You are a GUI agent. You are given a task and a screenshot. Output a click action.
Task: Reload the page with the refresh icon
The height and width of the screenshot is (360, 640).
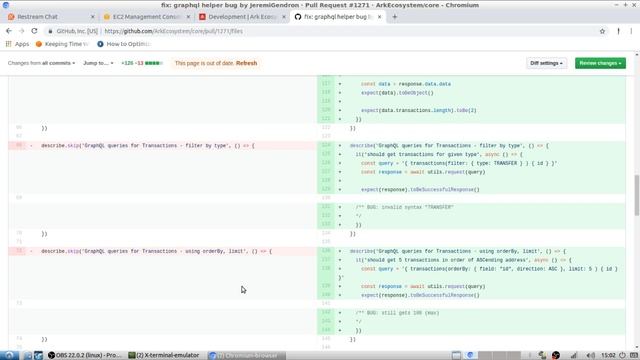(34, 31)
